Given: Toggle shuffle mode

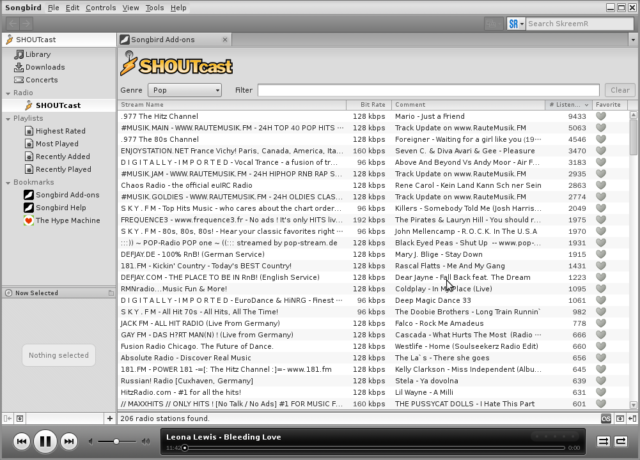Looking at the screenshot, I should (603, 441).
